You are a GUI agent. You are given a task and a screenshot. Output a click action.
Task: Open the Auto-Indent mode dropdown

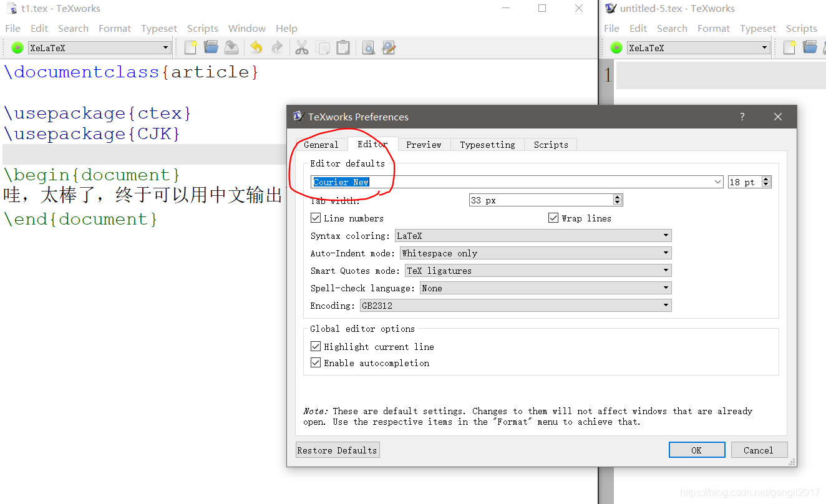535,253
